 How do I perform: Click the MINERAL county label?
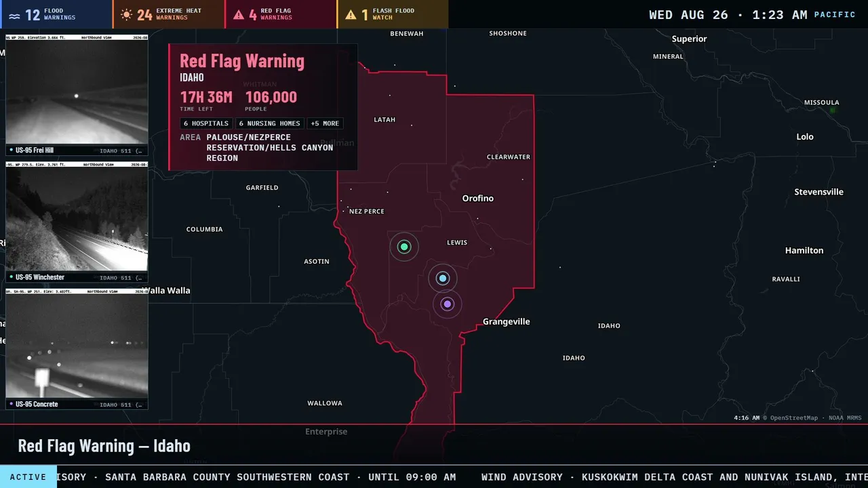point(669,57)
